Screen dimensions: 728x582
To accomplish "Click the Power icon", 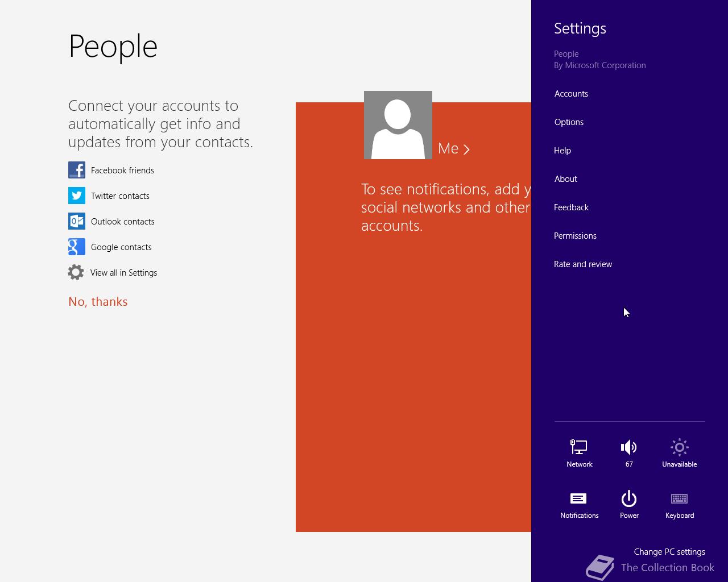I will coord(629,498).
